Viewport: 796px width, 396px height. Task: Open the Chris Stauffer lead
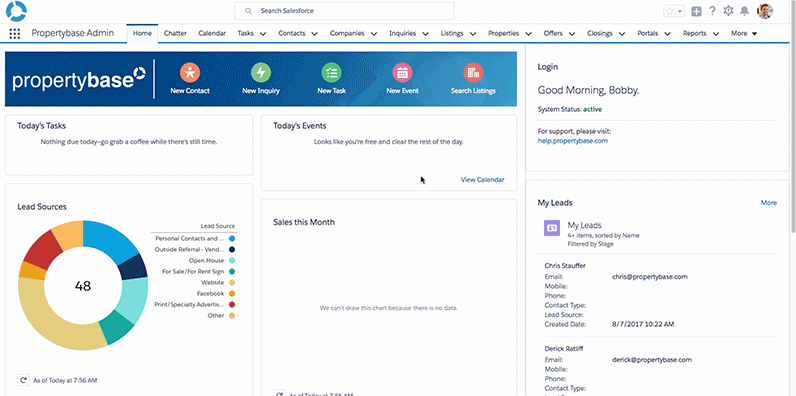coord(565,266)
